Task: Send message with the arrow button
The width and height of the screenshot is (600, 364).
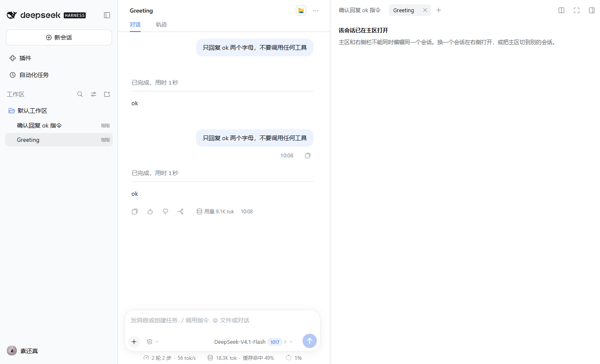Action: (x=310, y=341)
